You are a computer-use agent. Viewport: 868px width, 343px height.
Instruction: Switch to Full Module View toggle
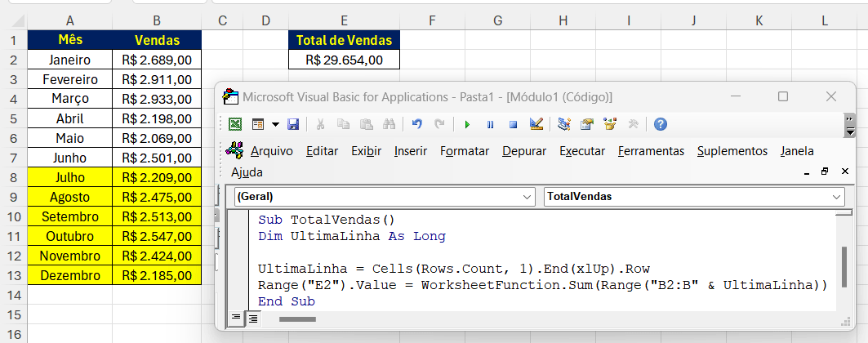point(252,318)
